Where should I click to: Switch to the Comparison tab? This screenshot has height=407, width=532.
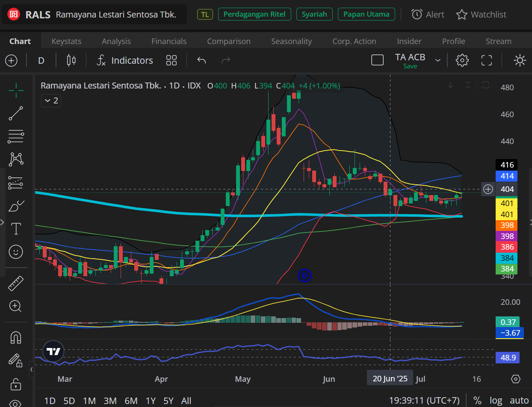click(x=229, y=41)
